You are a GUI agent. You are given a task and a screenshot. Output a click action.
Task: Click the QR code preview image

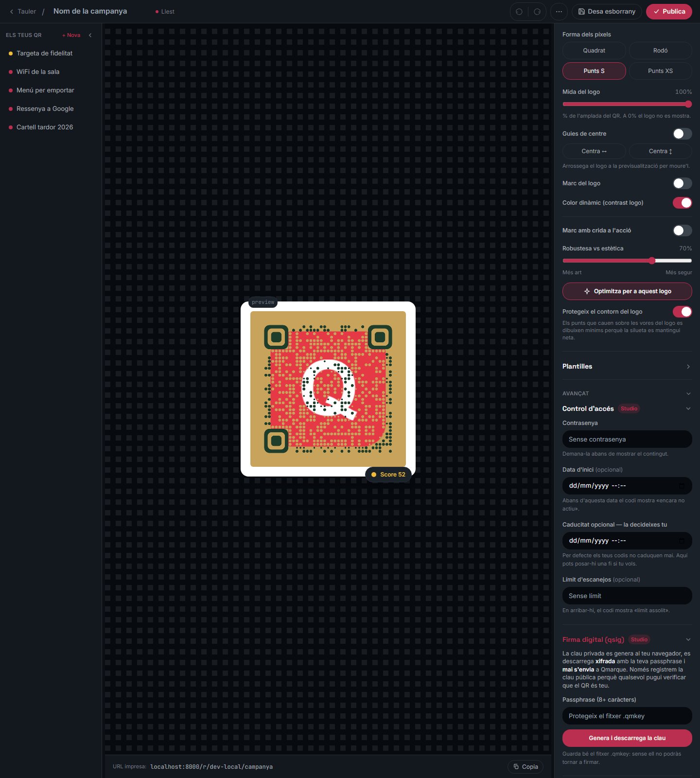[x=328, y=389]
